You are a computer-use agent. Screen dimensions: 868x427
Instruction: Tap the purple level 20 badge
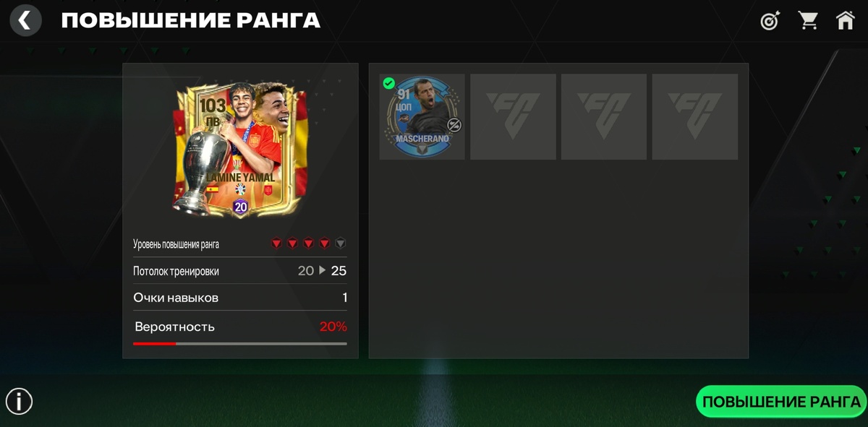[x=241, y=207]
